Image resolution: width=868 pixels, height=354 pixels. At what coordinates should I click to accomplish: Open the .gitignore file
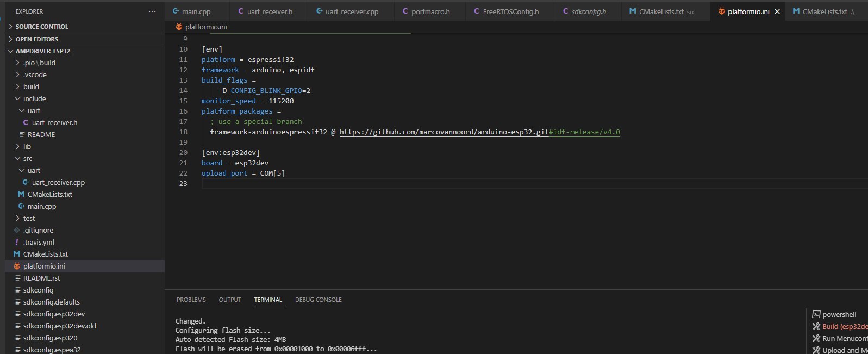coord(38,230)
